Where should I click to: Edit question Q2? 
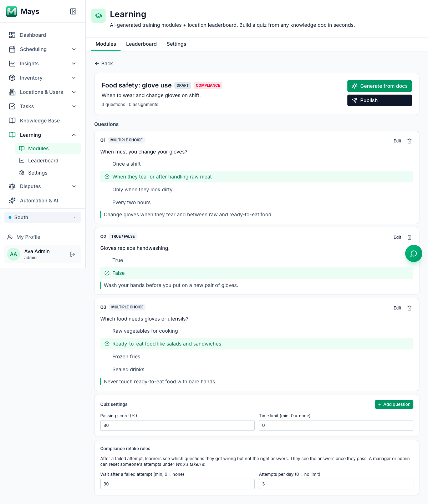tap(397, 237)
